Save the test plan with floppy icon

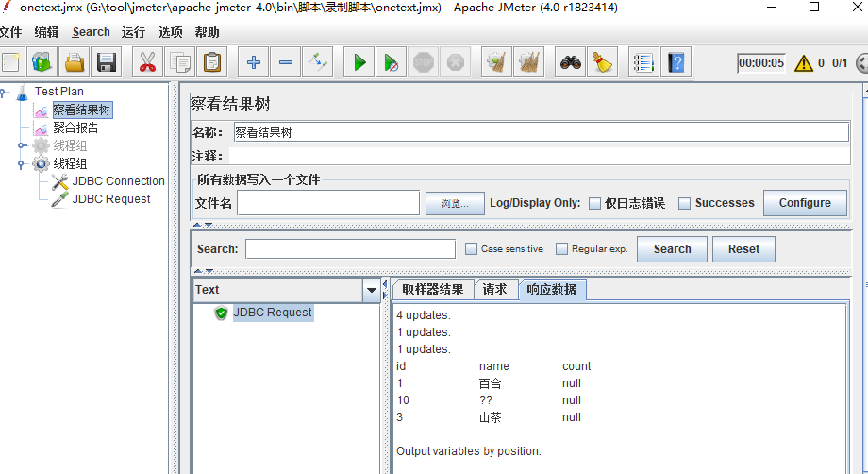107,62
